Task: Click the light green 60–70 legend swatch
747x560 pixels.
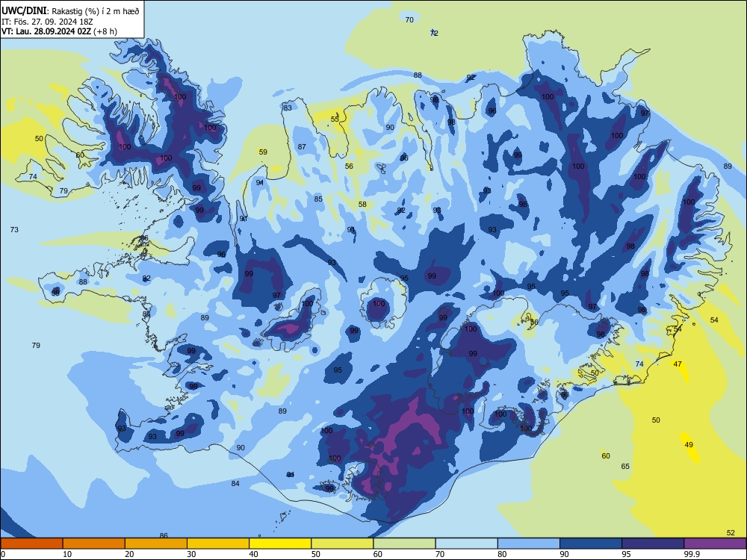Action: [404, 544]
